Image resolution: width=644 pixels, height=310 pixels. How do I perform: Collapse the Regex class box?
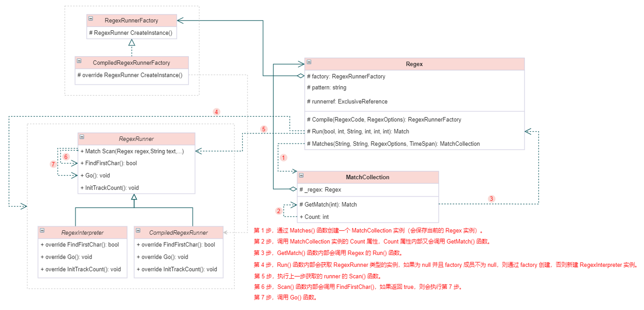pos(309,62)
